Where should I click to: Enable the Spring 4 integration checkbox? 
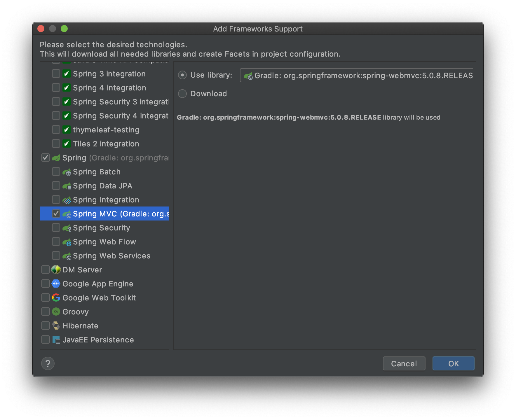click(x=56, y=87)
